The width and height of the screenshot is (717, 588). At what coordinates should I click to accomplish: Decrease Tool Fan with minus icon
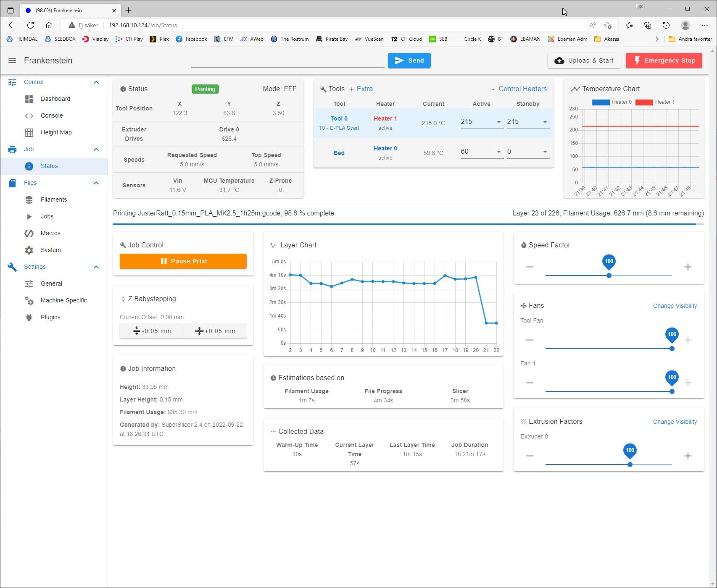530,340
